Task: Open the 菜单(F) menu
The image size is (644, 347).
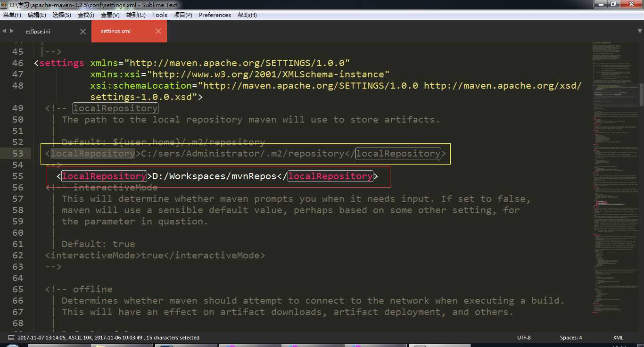Action: tap(12, 15)
